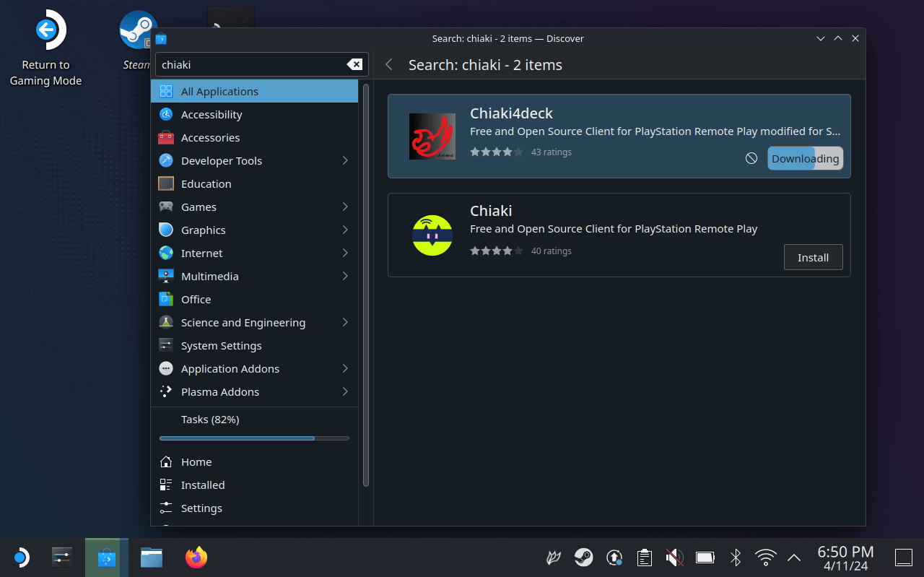
Task: Open the clock showing 6:50 PM
Action: [x=845, y=558]
